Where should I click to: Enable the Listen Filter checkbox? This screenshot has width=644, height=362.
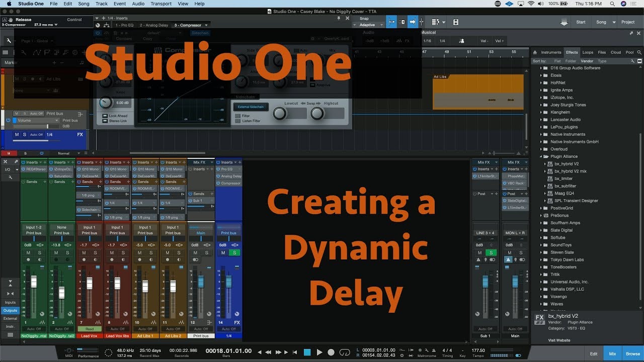pos(237,121)
